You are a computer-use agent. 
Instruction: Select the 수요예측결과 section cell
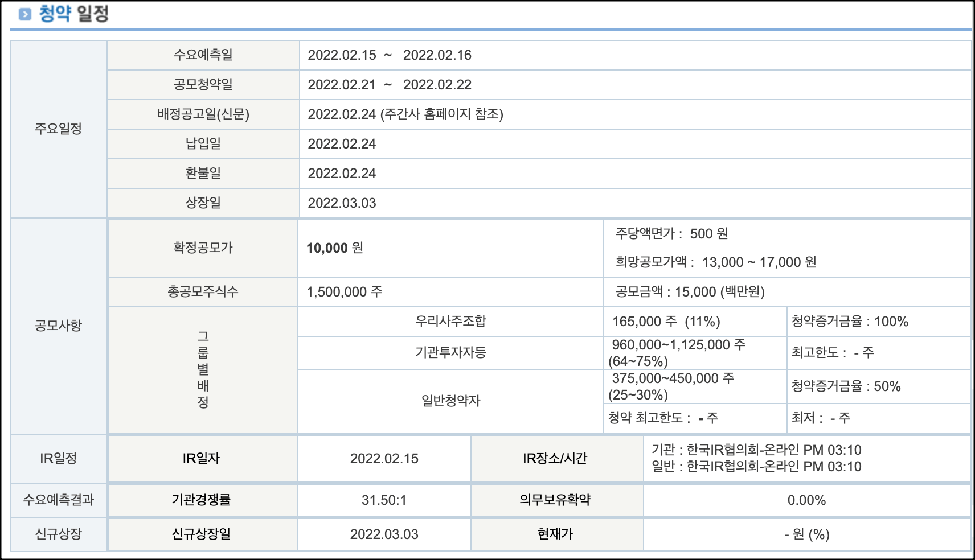coord(59,500)
